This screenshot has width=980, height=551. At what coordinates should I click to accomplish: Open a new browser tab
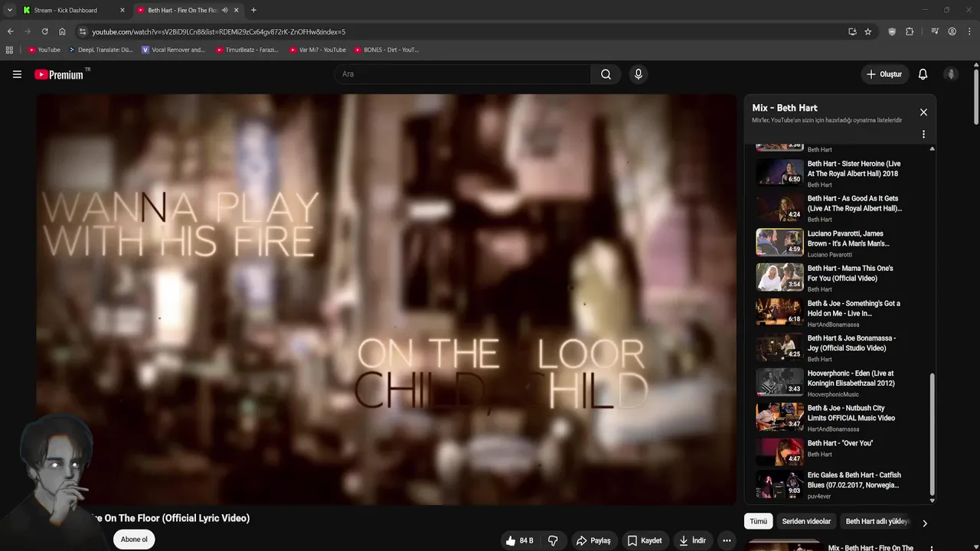[x=253, y=10]
